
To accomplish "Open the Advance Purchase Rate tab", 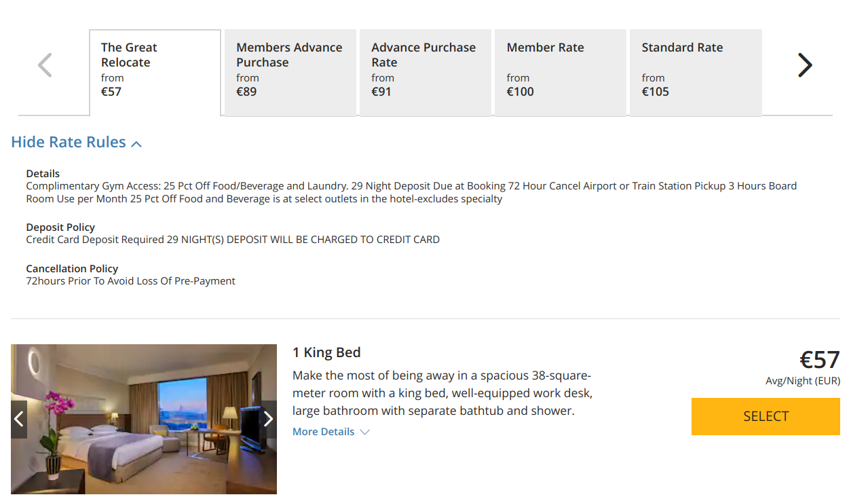I will [x=425, y=72].
